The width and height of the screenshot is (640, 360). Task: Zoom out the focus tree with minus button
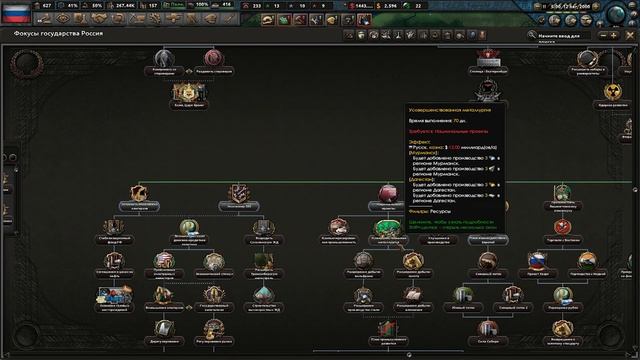pos(603,36)
